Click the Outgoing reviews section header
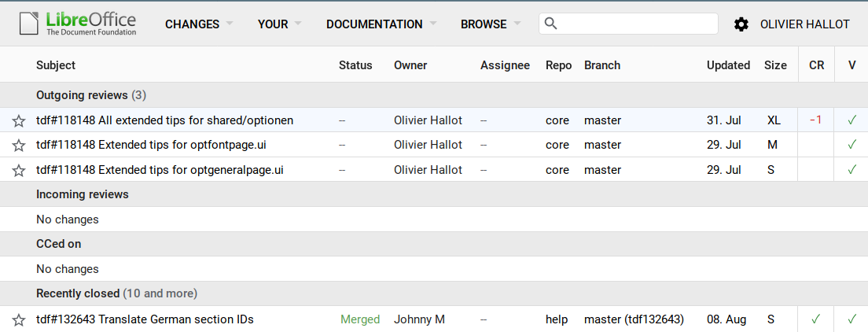The image size is (868, 332). point(82,95)
